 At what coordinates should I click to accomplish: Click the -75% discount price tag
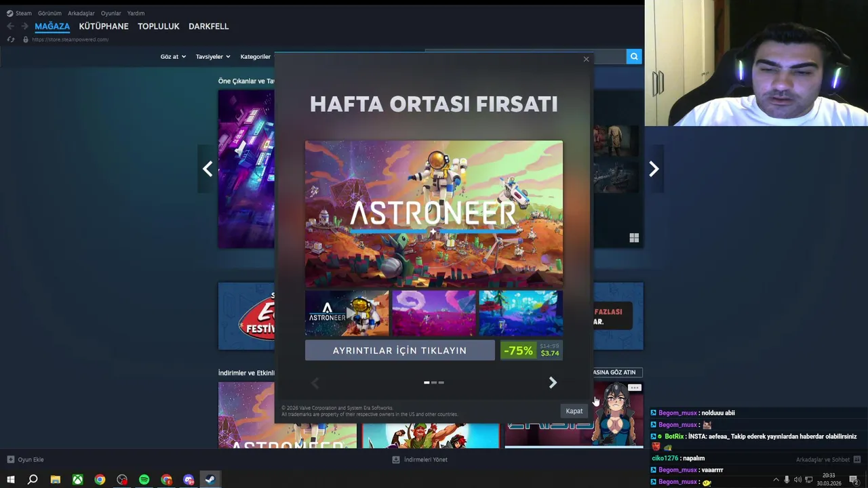[x=532, y=350]
